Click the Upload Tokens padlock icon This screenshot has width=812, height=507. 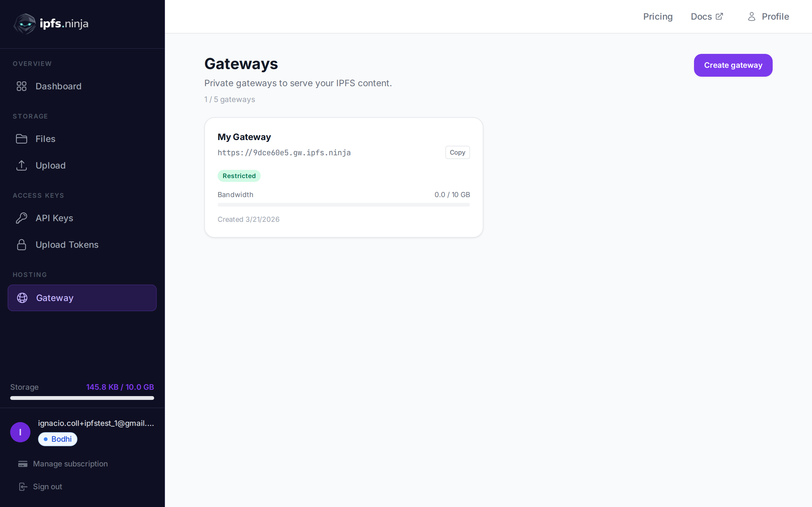22,244
